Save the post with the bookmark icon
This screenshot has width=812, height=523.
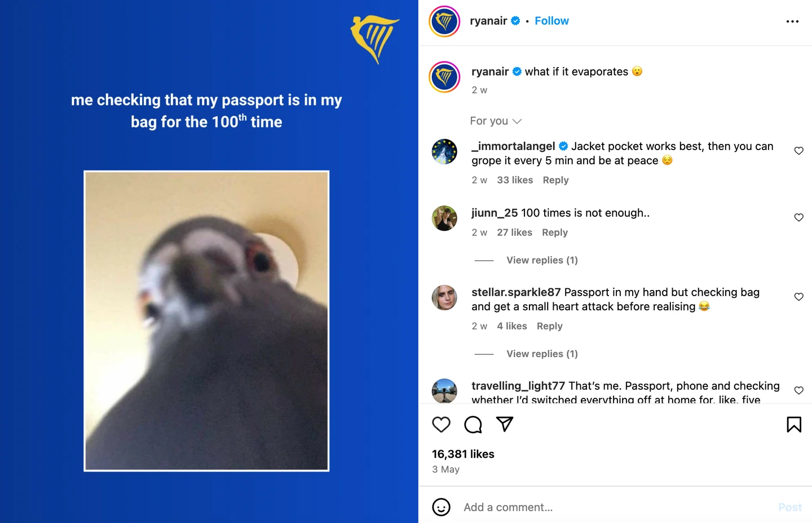click(x=794, y=424)
